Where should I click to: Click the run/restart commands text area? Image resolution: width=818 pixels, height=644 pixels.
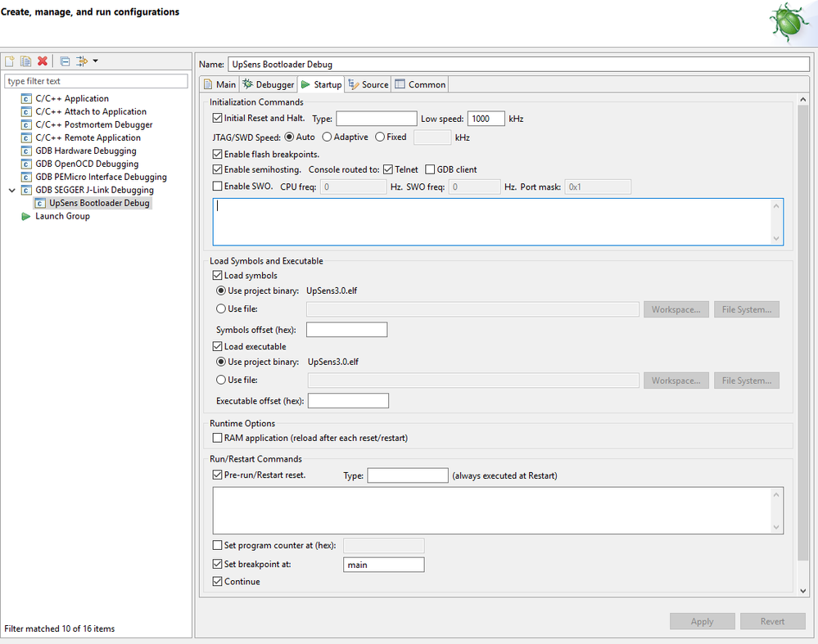[498, 511]
